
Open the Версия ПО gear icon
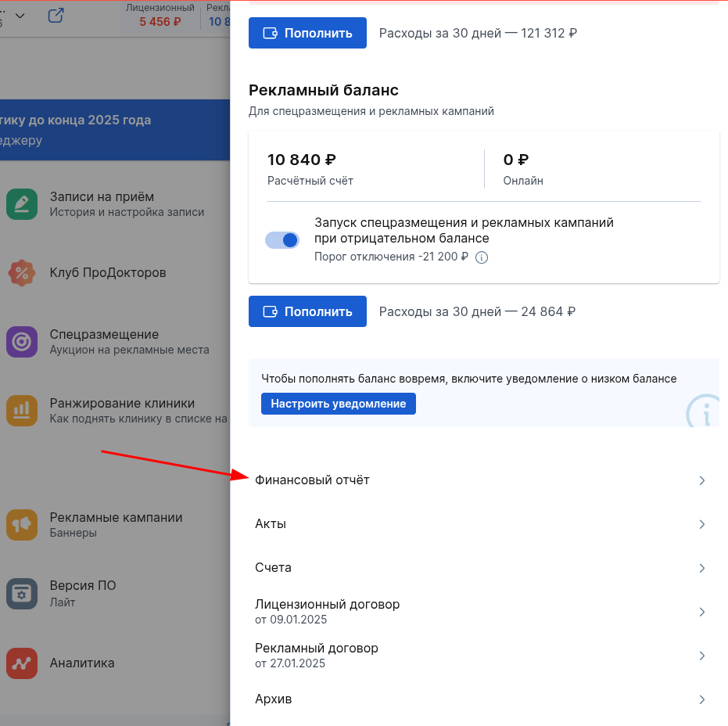click(22, 594)
